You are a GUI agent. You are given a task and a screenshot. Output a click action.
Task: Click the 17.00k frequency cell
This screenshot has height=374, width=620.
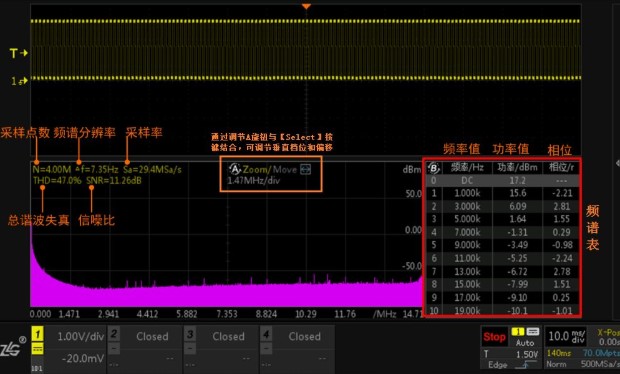[467, 297]
